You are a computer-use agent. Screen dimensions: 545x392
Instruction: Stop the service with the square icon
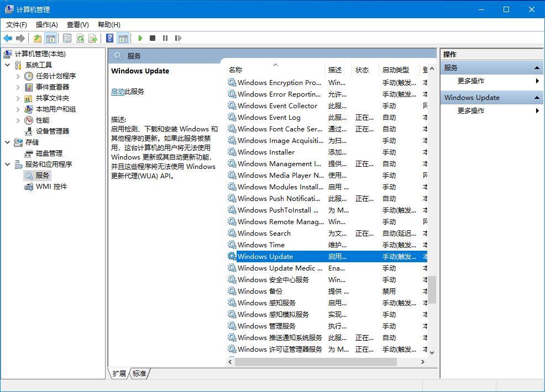click(x=152, y=38)
